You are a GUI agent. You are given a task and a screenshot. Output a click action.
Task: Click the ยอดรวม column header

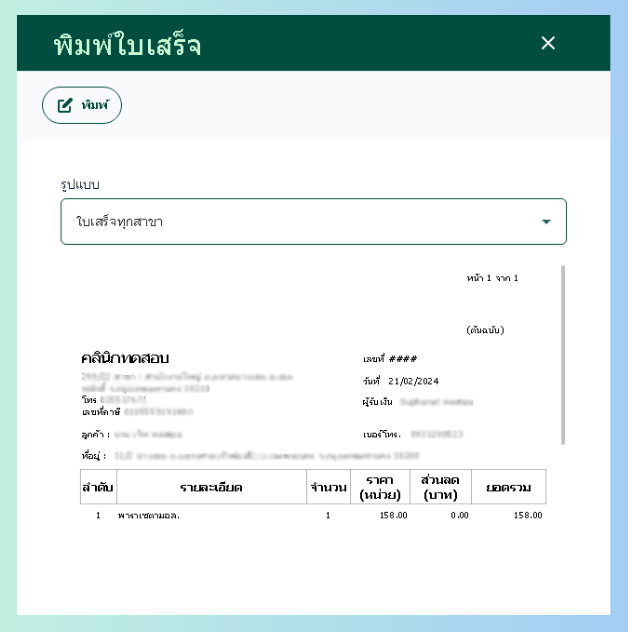[x=508, y=487]
